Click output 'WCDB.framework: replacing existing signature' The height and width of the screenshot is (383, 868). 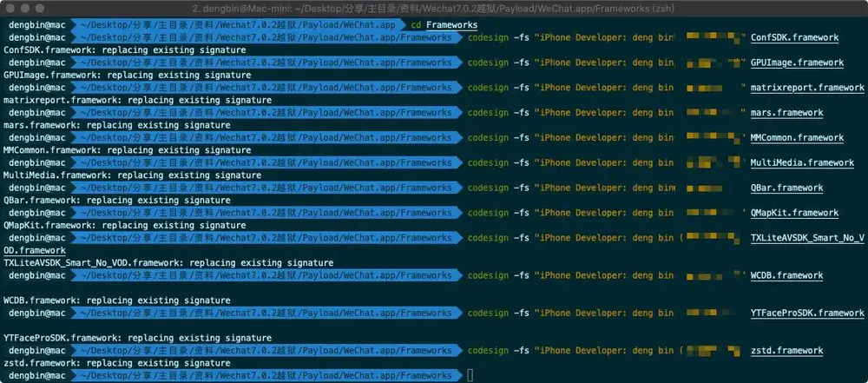point(117,300)
